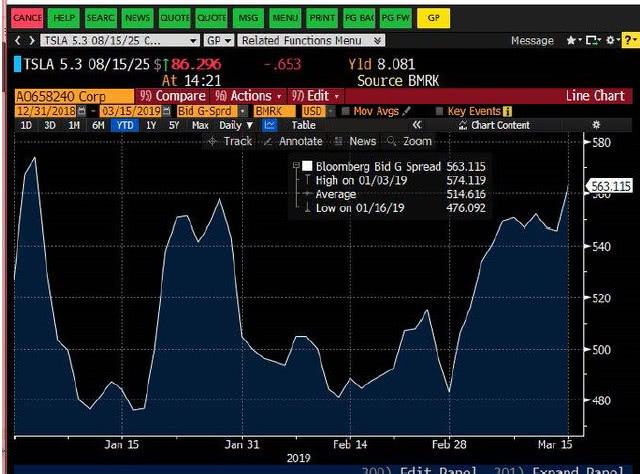Open chart settings gear icon
The height and width of the screenshot is (474, 640).
coord(596,125)
